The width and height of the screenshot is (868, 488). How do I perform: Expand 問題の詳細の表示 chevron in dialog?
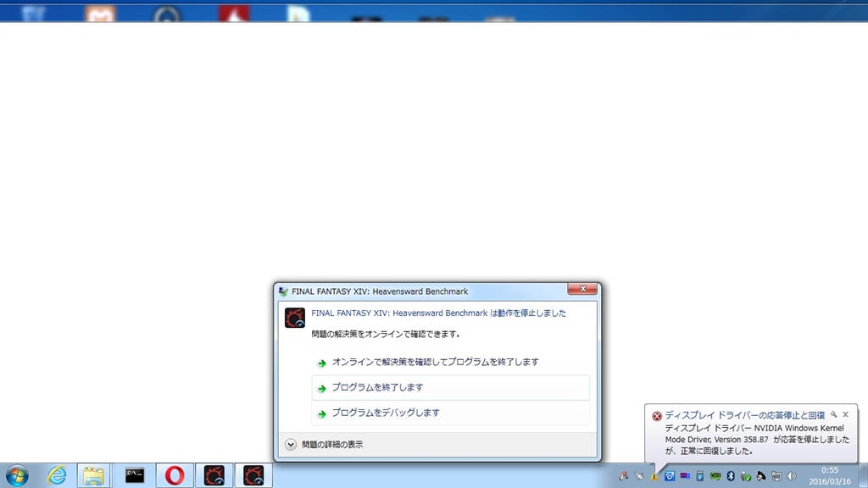[291, 444]
